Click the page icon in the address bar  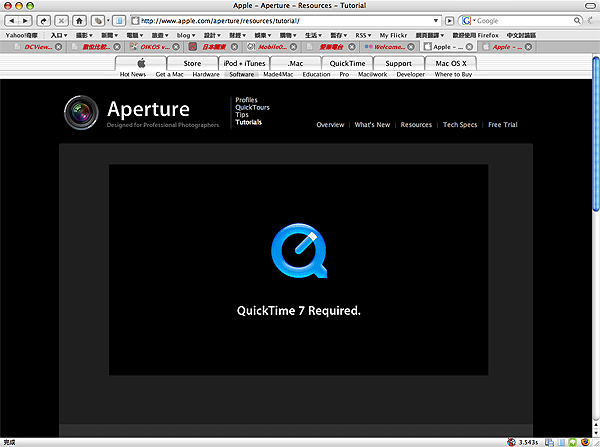click(135, 21)
